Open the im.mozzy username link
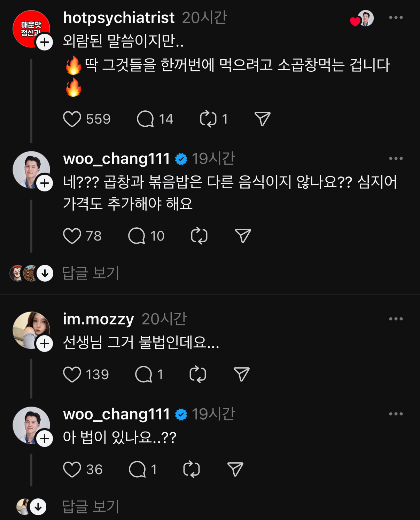 tap(99, 319)
